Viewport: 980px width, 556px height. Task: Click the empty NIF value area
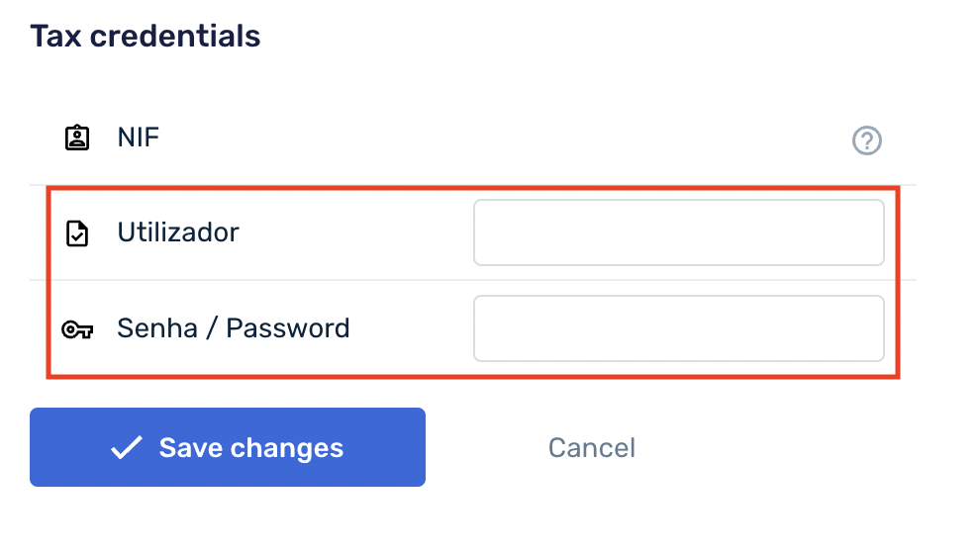click(594, 139)
